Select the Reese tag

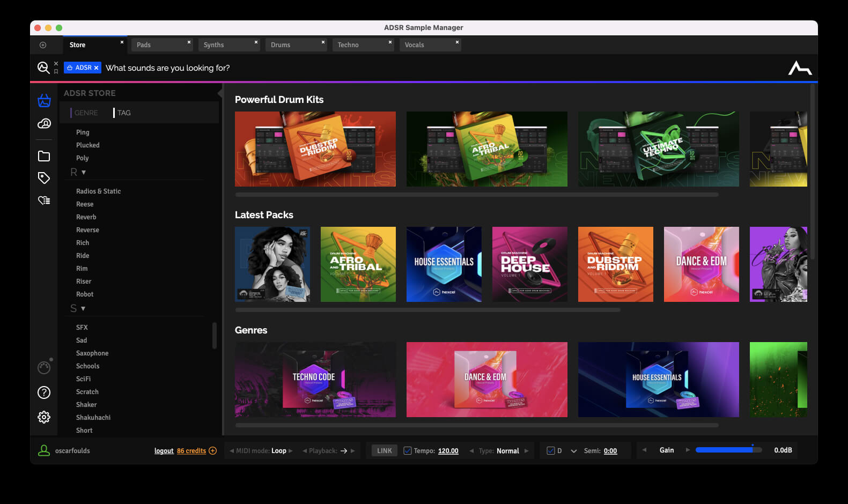(85, 204)
